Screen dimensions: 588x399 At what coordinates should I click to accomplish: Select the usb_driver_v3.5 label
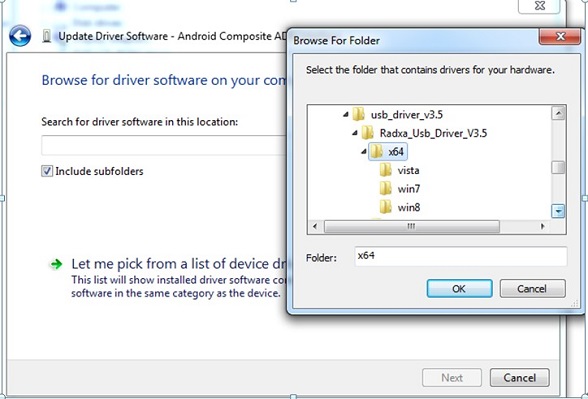[407, 114]
